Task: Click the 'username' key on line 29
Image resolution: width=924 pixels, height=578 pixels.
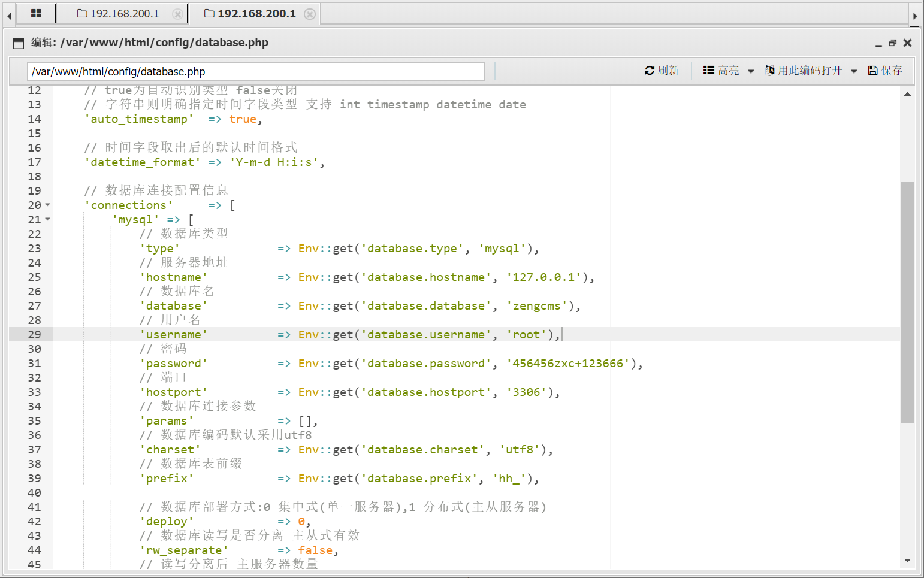Action: click(x=173, y=335)
